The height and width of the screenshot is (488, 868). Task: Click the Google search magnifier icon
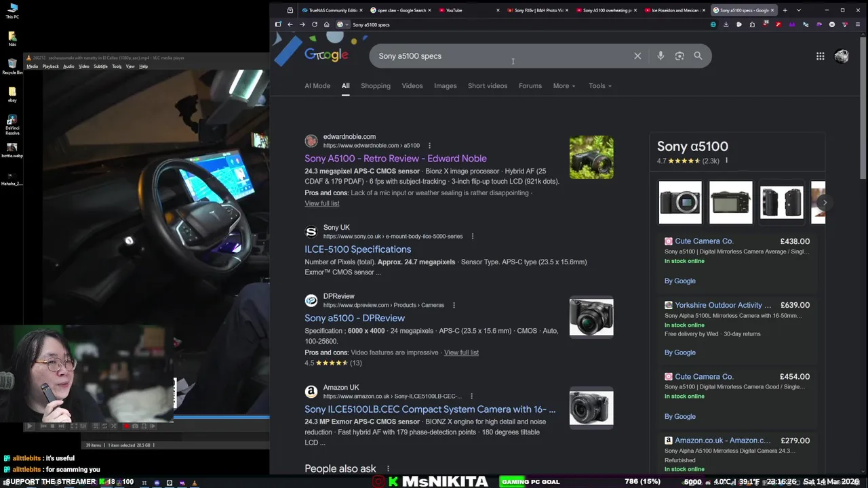point(698,56)
